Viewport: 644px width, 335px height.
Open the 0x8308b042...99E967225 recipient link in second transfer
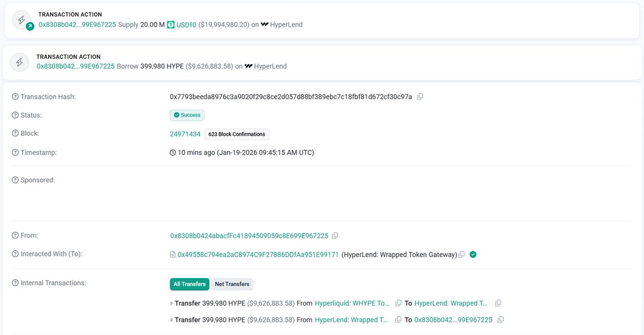tap(453, 319)
